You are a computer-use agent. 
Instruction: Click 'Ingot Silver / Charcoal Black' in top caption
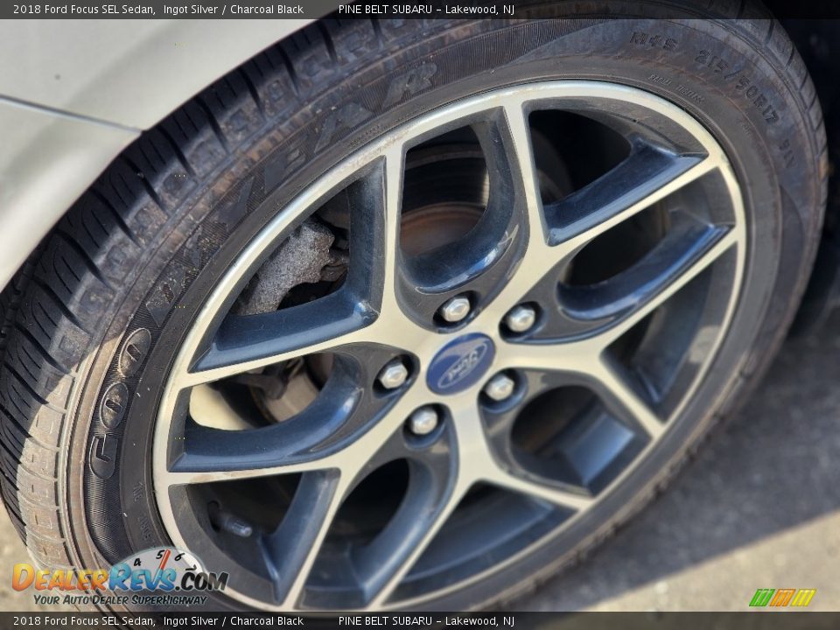click(234, 9)
